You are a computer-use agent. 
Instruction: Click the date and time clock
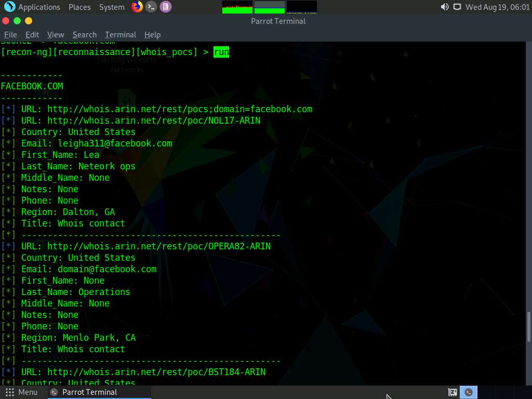(x=497, y=7)
